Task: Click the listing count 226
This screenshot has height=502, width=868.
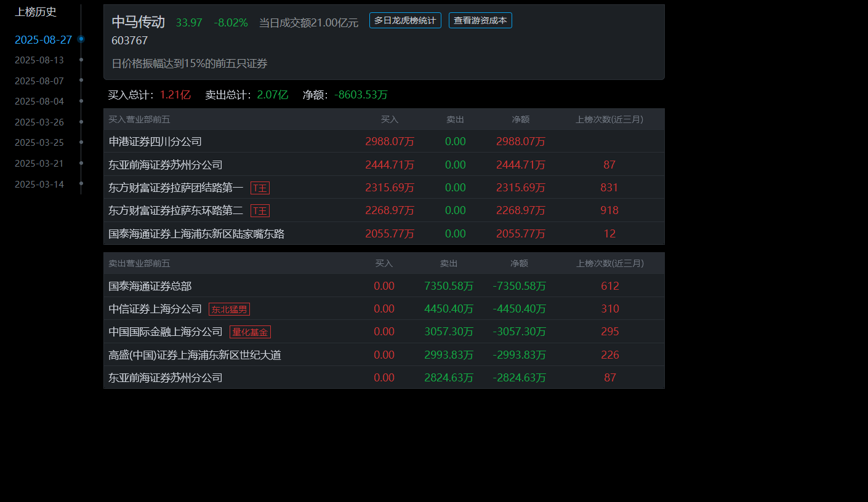Action: (x=610, y=355)
